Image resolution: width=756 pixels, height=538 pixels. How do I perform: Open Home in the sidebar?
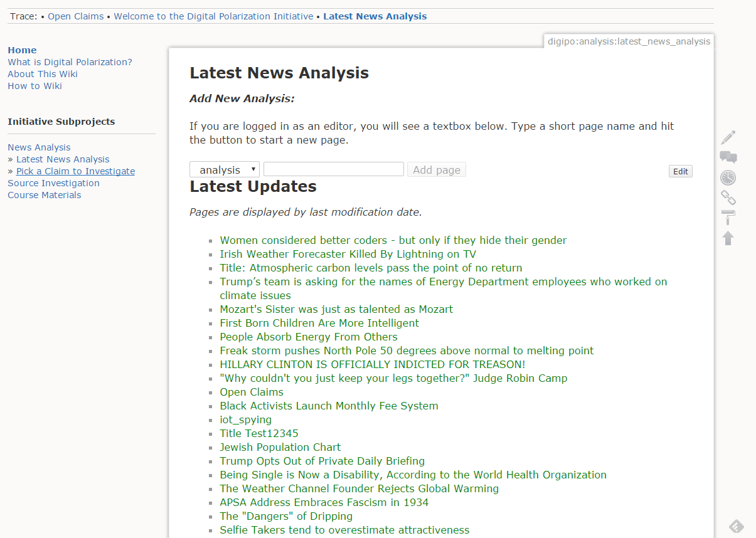pos(22,50)
